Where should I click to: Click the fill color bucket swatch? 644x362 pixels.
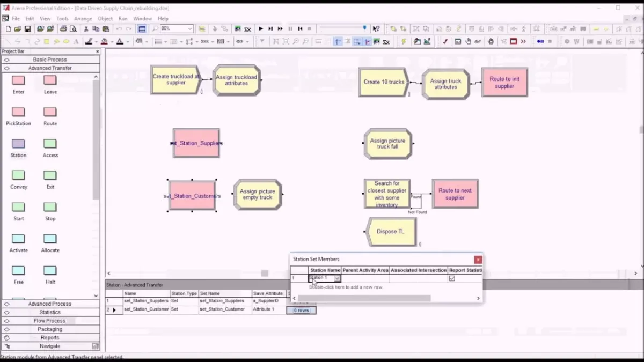(104, 41)
